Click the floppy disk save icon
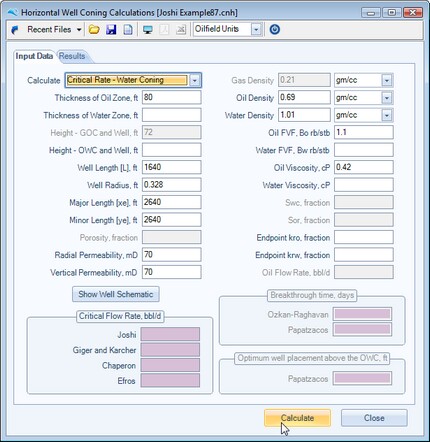Image resolution: width=430 pixels, height=442 pixels. (x=111, y=30)
